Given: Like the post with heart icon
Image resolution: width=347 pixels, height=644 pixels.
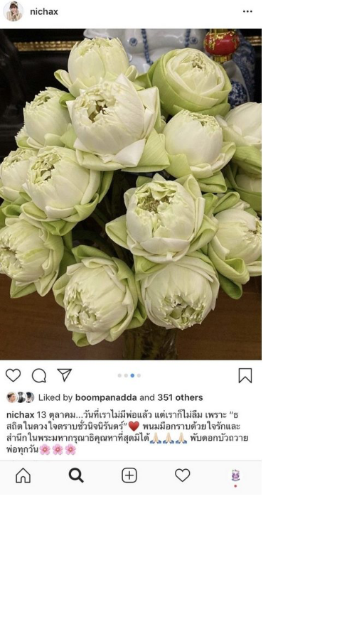Looking at the screenshot, I should (x=13, y=375).
